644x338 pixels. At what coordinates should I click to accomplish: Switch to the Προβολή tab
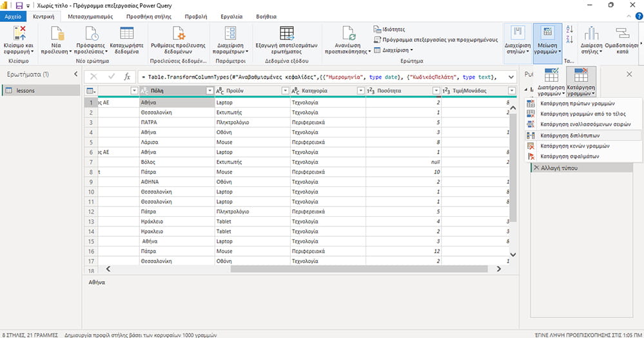[196, 16]
